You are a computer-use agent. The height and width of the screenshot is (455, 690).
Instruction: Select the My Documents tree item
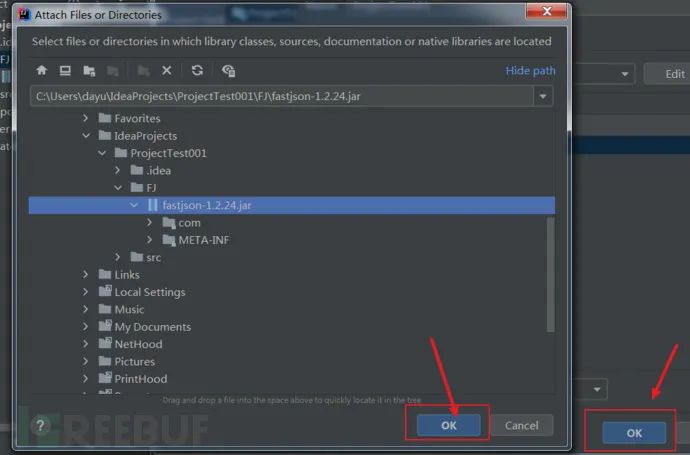click(145, 327)
